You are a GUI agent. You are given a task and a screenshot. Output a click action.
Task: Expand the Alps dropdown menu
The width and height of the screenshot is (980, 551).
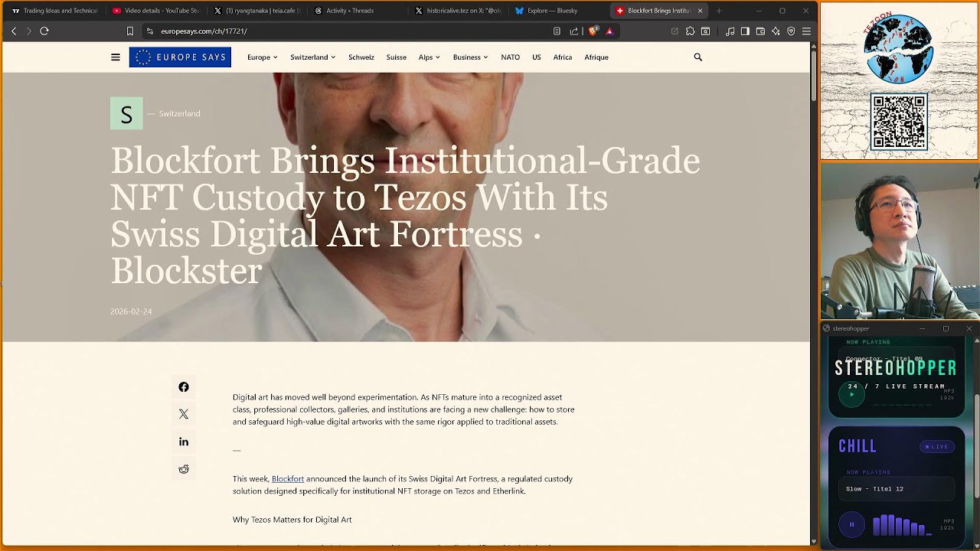429,57
